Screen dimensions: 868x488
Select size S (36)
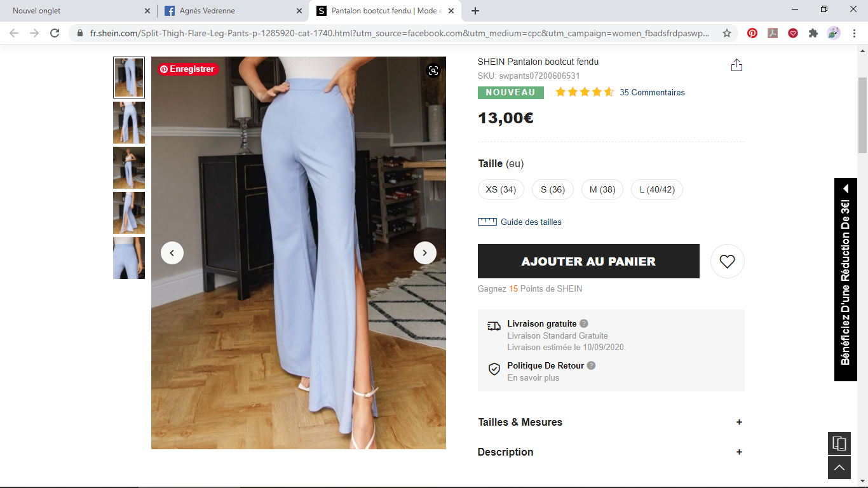pos(553,189)
